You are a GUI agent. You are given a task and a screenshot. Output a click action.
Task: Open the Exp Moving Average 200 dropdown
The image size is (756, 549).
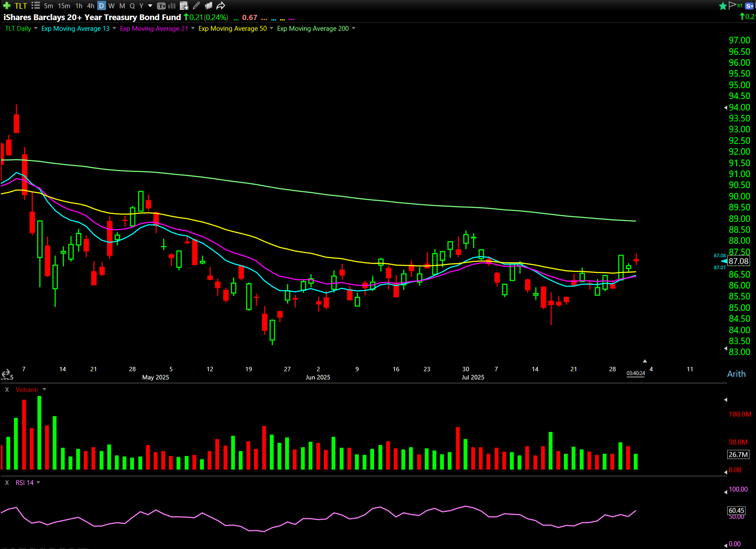click(x=354, y=28)
